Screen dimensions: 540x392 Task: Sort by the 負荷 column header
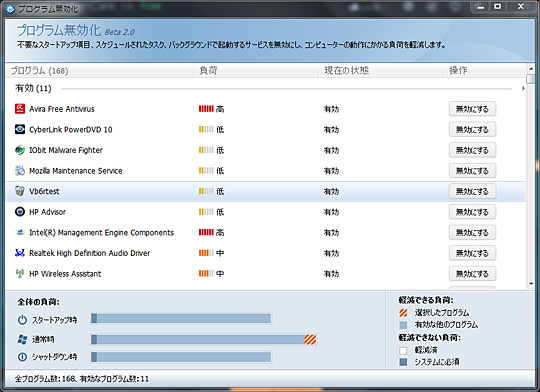coord(256,71)
